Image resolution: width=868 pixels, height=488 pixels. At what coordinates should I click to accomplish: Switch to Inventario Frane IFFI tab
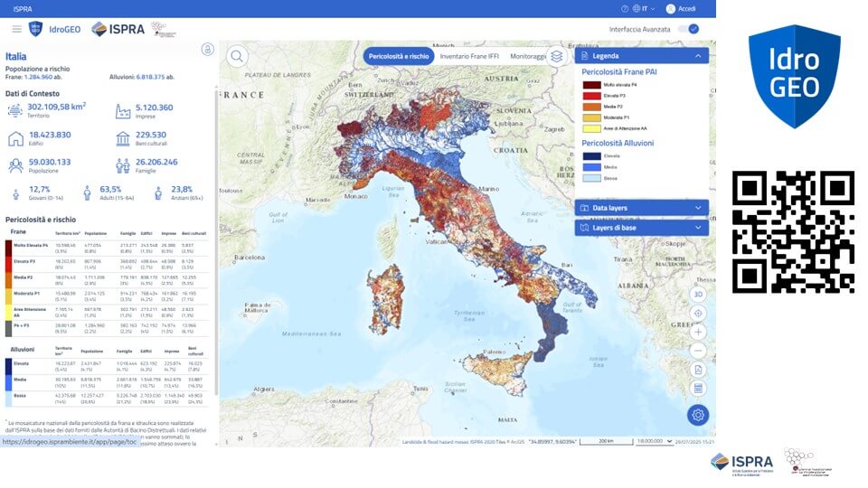coord(469,56)
